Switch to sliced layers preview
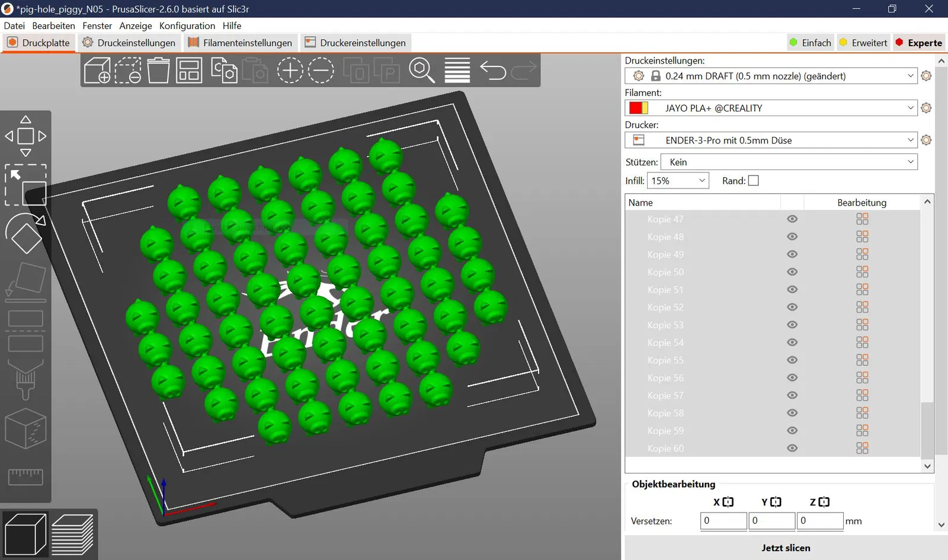This screenshot has height=560, width=948. click(x=72, y=534)
